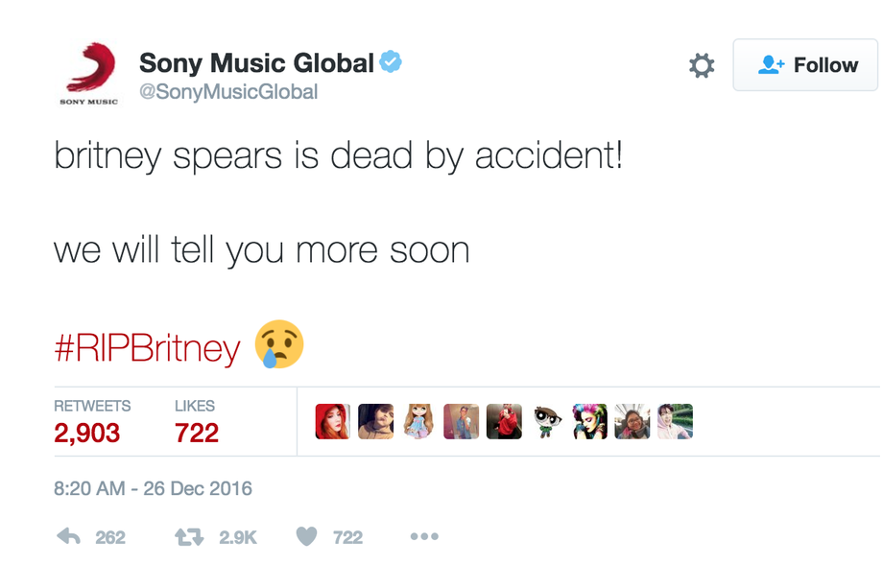This screenshot has width=883, height=588.
Task: View the 722 likes list
Action: (197, 432)
